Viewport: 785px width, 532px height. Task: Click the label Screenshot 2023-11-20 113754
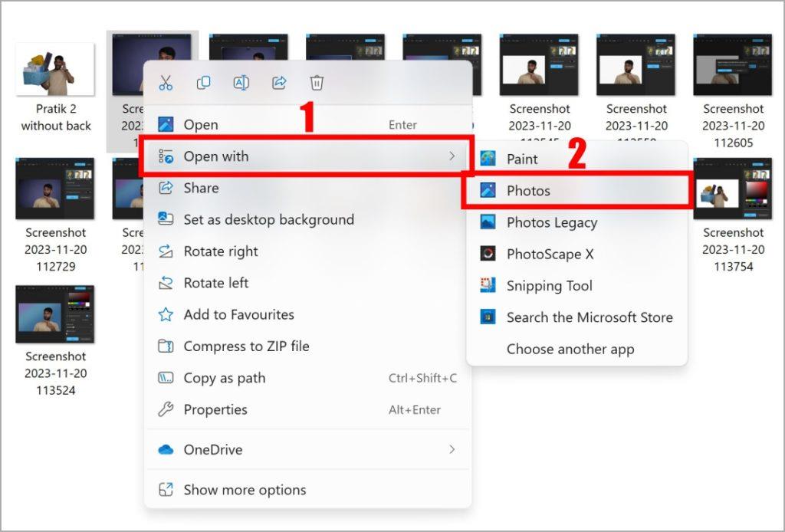tap(734, 249)
